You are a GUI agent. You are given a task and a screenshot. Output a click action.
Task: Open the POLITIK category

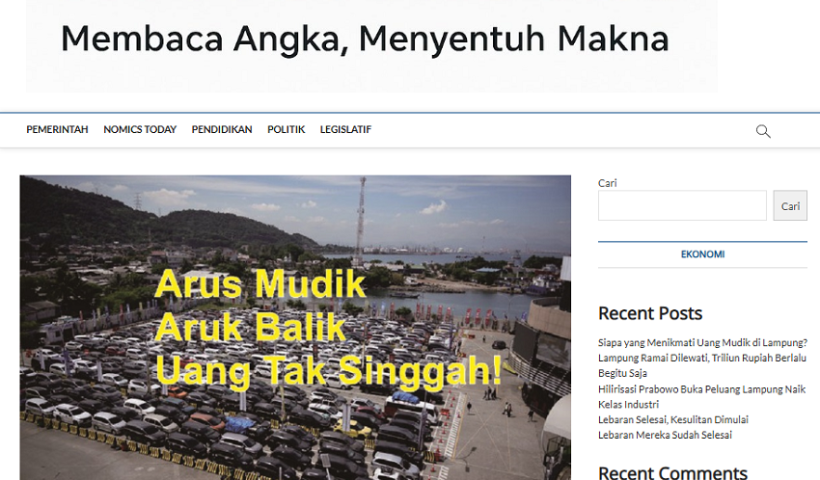click(286, 130)
